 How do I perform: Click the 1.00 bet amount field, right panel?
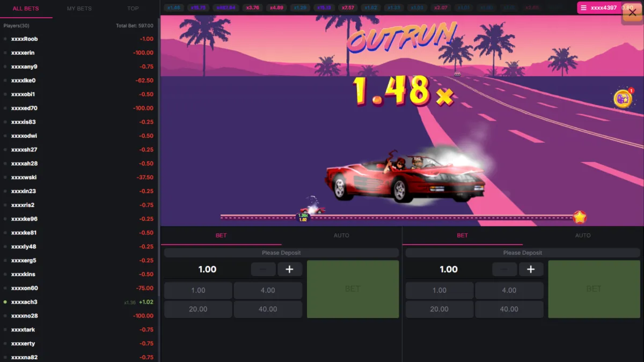[449, 269]
